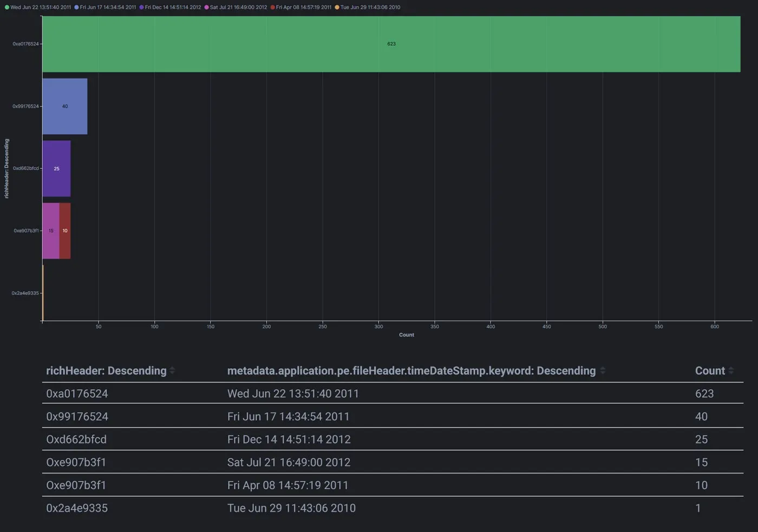
Task: Click the sort icon next to the timeDateStamp column header
Action: tap(603, 370)
